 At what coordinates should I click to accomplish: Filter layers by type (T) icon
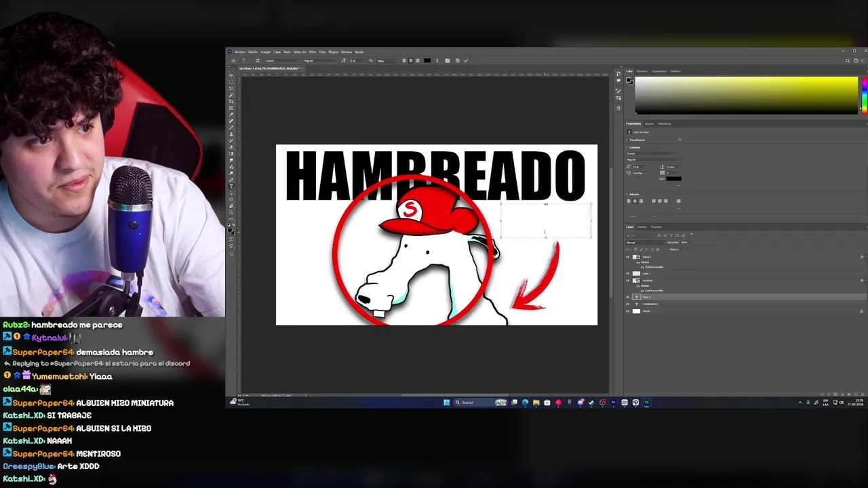coord(671,235)
